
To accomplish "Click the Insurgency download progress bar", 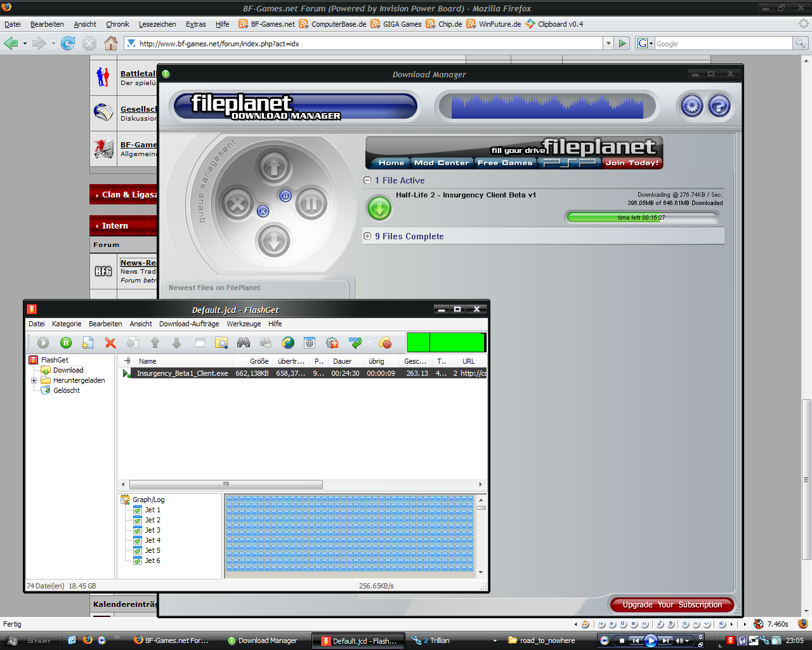I will [x=642, y=218].
